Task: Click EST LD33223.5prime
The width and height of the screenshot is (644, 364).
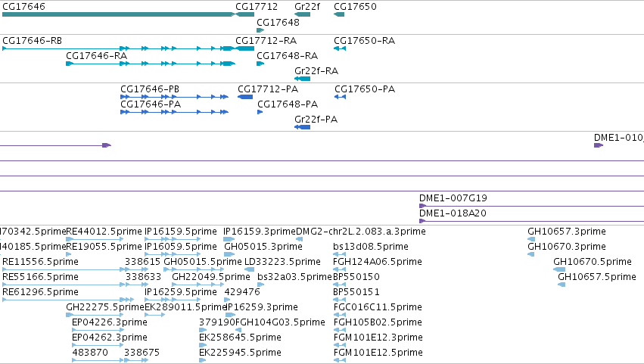Action: tap(282, 262)
